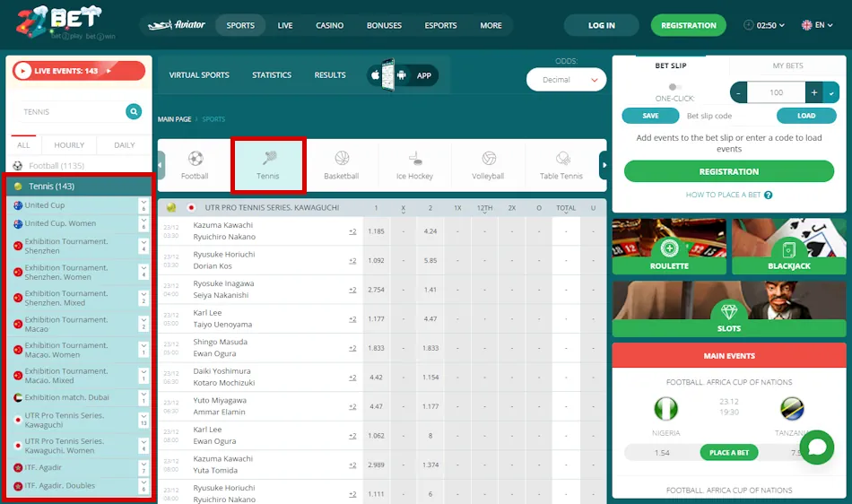Click the Bet slip code field
852x504 pixels.
point(727,116)
